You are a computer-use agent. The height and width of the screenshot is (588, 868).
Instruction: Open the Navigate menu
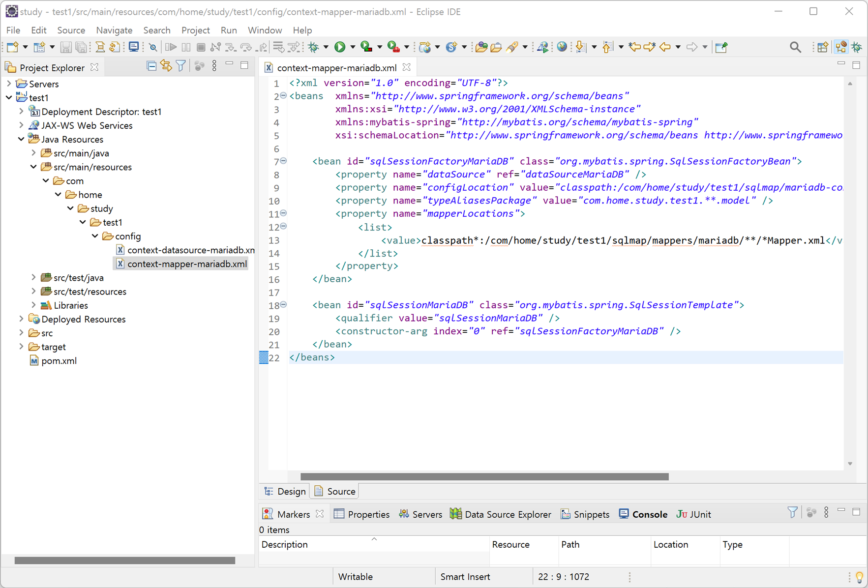[114, 30]
